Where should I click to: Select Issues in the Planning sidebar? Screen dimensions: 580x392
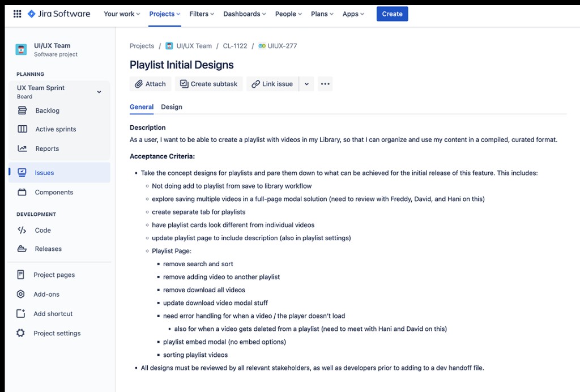[45, 173]
